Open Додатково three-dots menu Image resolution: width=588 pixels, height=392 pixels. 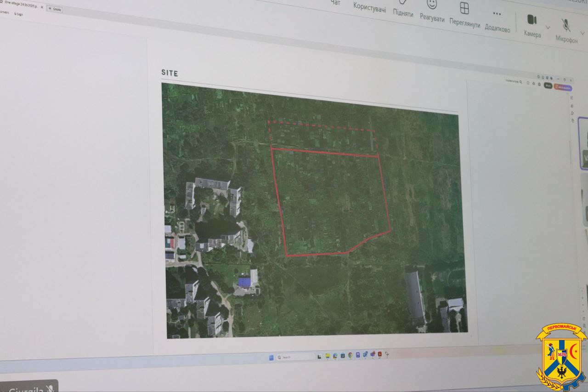click(497, 15)
